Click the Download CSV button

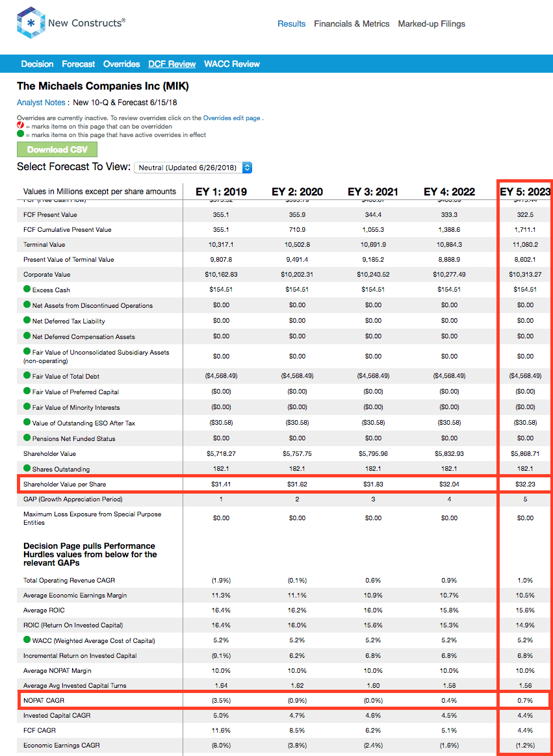[x=57, y=149]
